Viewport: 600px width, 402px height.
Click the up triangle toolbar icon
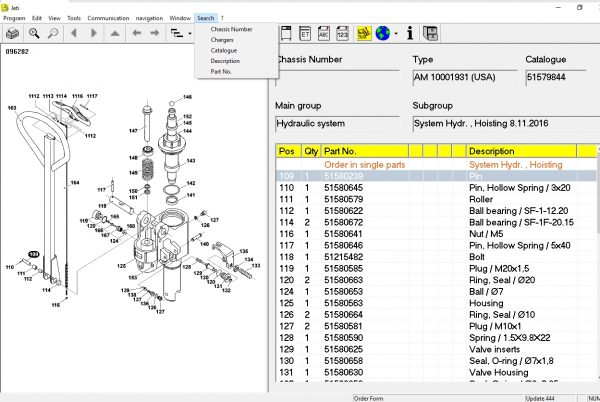[114, 34]
